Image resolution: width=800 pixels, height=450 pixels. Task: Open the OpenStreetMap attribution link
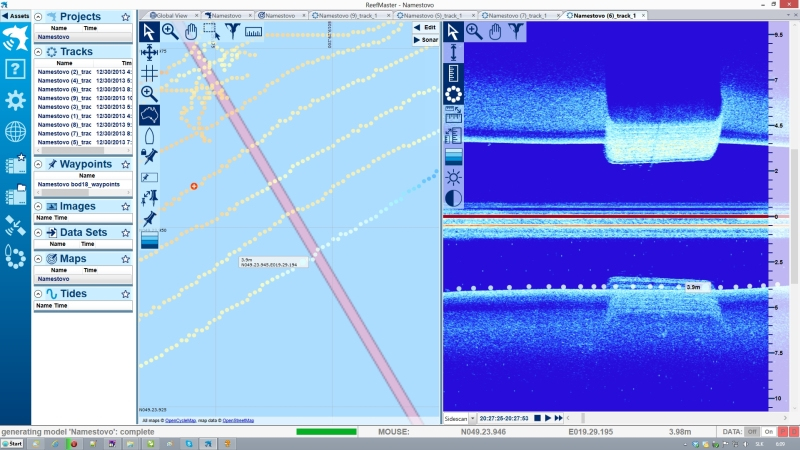[x=238, y=421]
